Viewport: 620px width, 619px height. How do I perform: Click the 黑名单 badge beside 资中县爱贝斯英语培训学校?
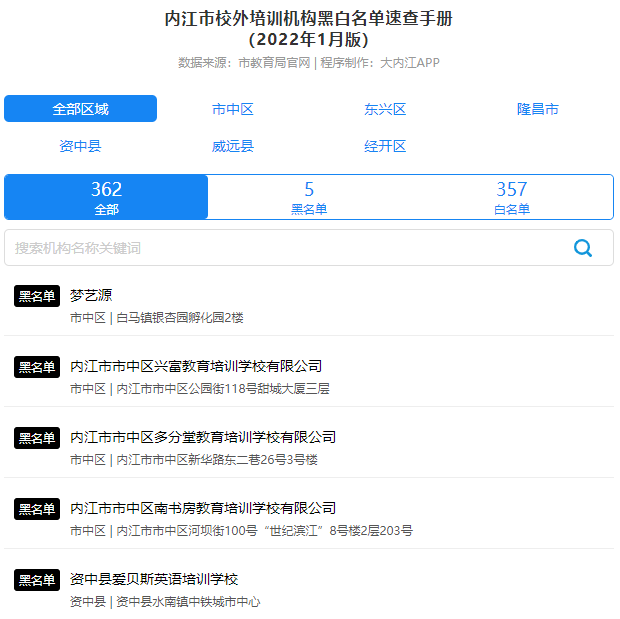pos(37,580)
